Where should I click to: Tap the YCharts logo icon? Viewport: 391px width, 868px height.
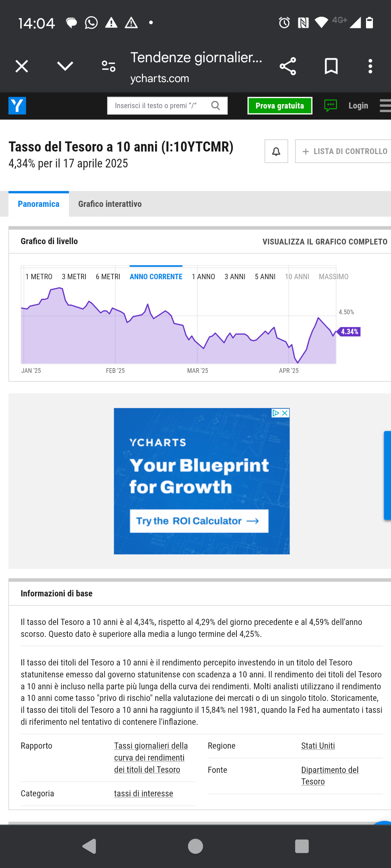coord(17,106)
